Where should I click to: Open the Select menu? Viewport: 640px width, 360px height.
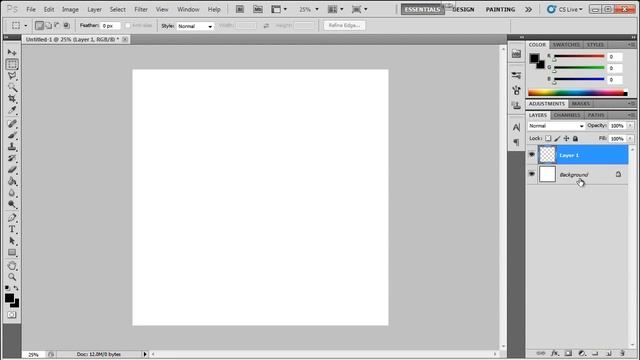click(118, 9)
